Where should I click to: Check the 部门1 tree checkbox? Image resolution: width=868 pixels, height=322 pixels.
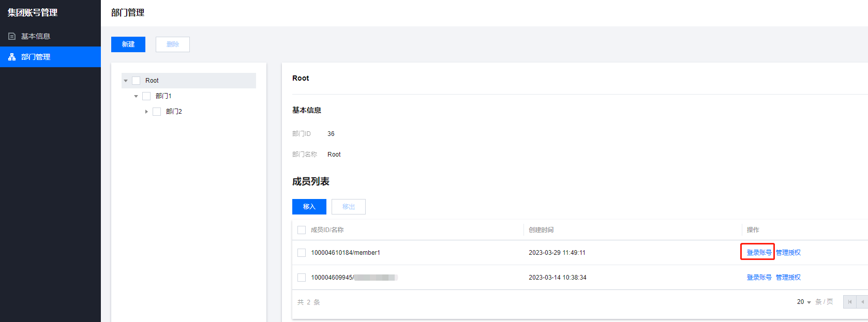(x=146, y=96)
